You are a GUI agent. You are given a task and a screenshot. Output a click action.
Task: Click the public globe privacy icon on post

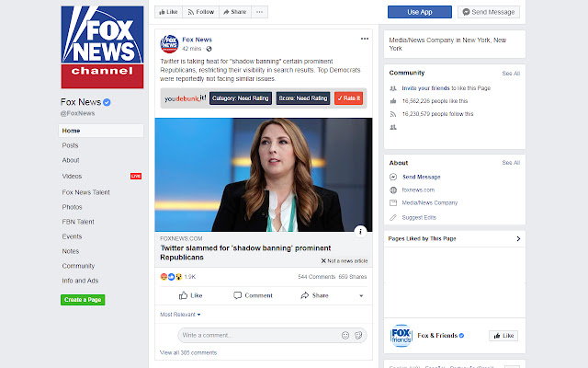click(209, 49)
